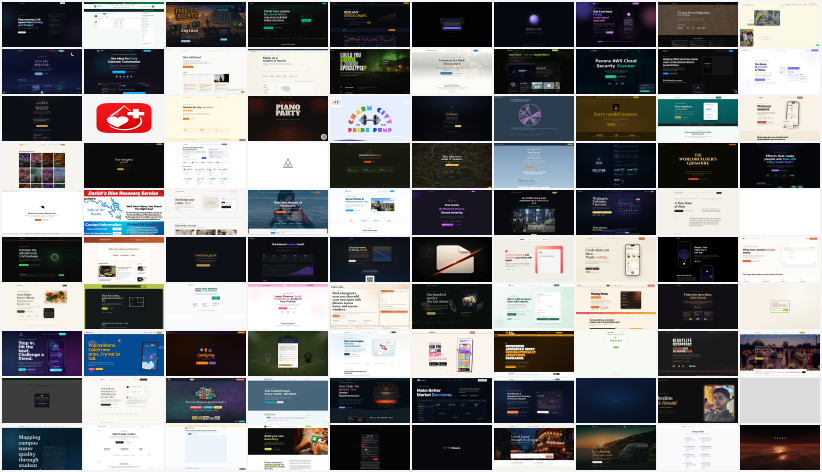Screen dimensions: 822x472
Task: Select the ocean swimmer photo thumbnail
Action: tap(288, 212)
